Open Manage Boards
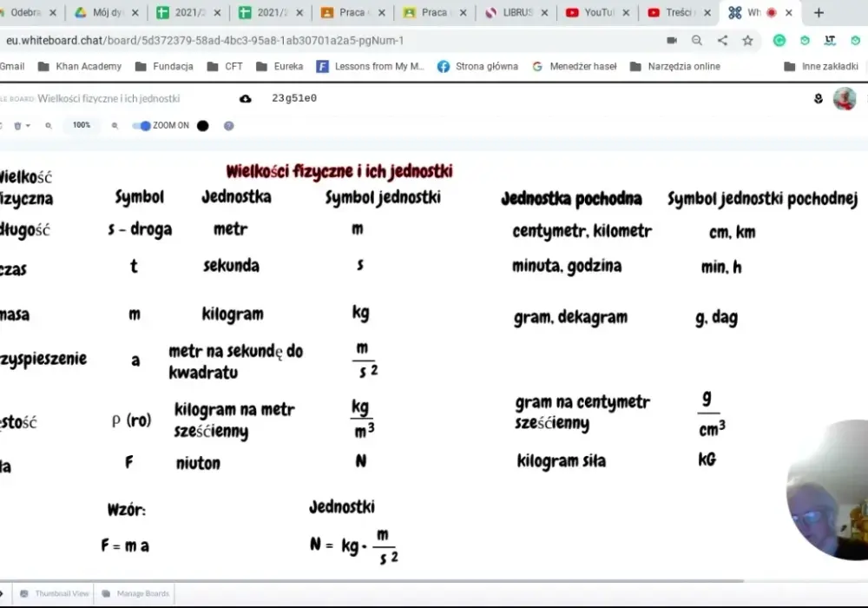868x608 pixels. [x=136, y=593]
